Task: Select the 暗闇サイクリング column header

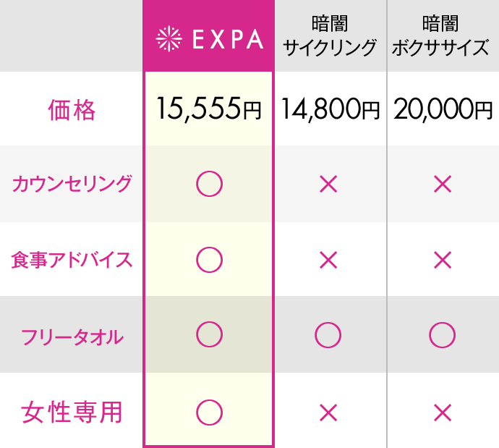Action: pos(330,36)
